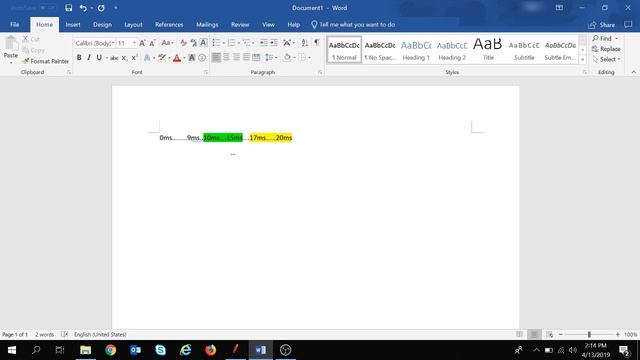The height and width of the screenshot is (360, 640).
Task: Click the Find button
Action: [603, 38]
